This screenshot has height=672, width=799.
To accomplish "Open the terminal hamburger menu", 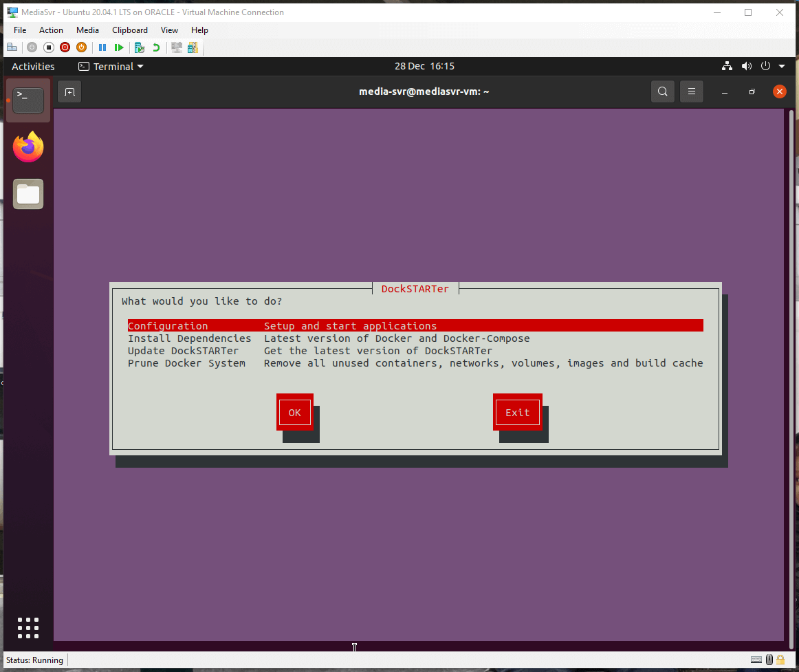I will pos(692,91).
